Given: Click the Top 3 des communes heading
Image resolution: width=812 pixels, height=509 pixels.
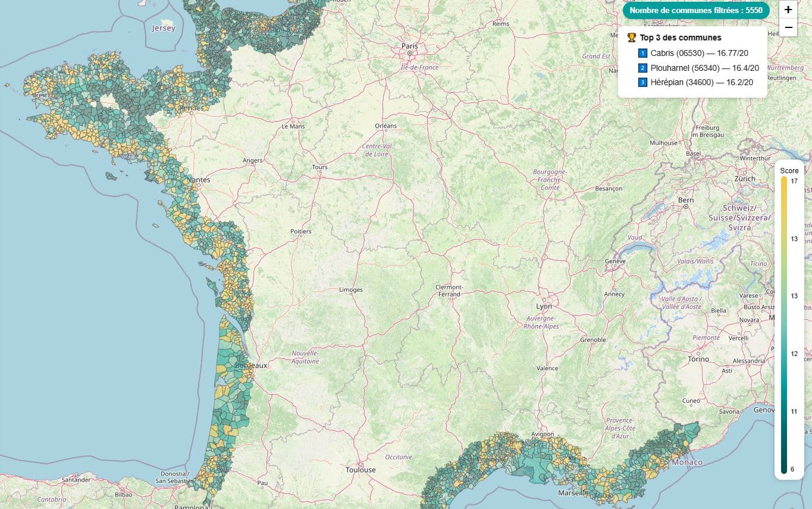Looking at the screenshot, I should point(681,38).
